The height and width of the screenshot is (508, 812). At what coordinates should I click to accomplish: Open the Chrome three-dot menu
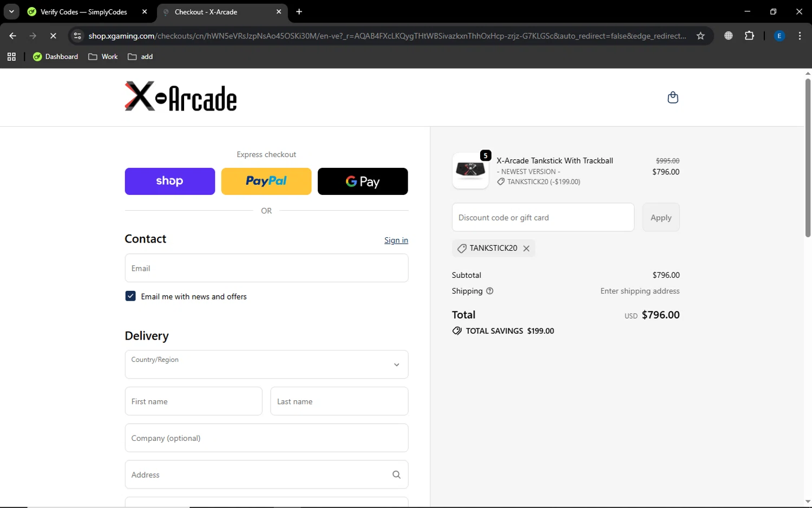[800, 36]
